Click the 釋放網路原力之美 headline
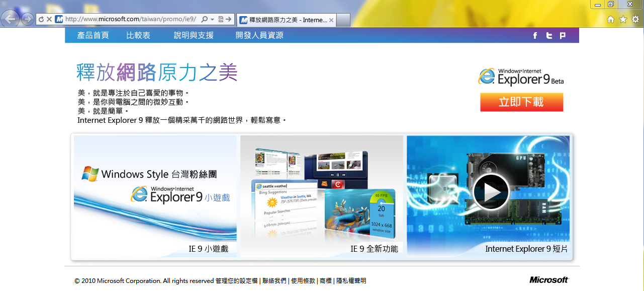The height and width of the screenshot is (291, 644). [x=157, y=72]
